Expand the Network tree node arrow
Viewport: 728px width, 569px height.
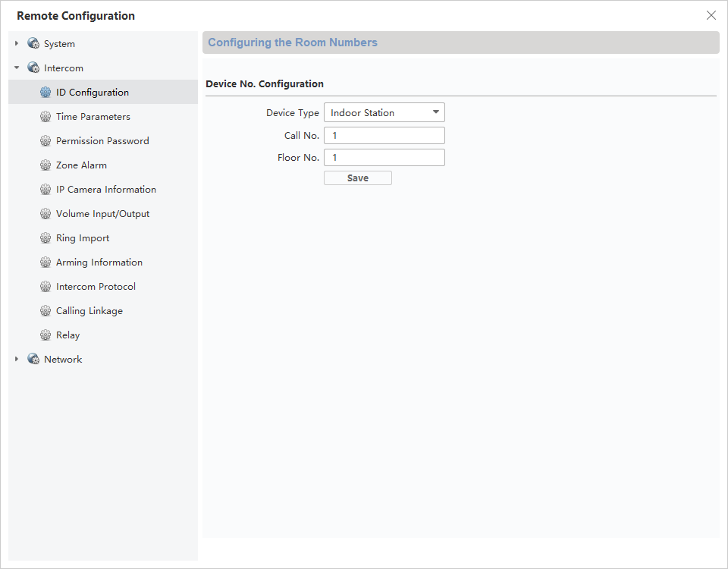tap(17, 360)
